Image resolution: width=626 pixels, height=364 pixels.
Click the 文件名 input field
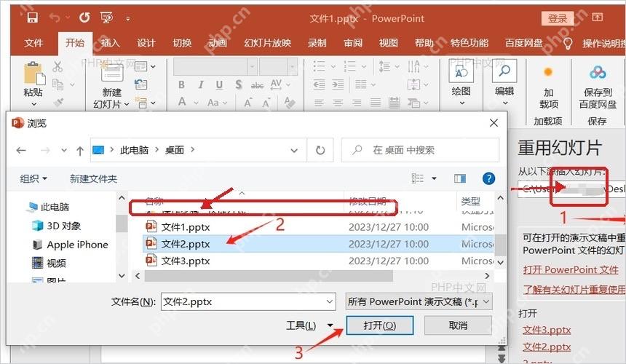[x=248, y=301]
